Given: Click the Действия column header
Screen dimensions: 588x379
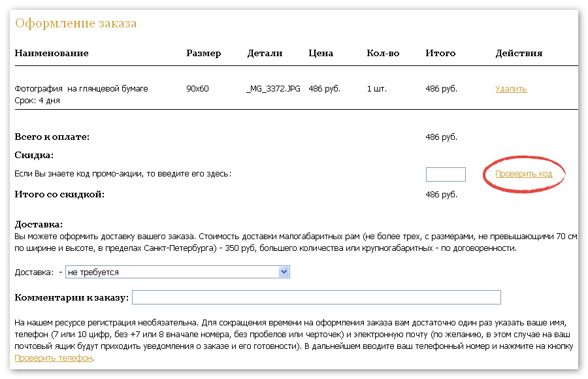Looking at the screenshot, I should 519,54.
